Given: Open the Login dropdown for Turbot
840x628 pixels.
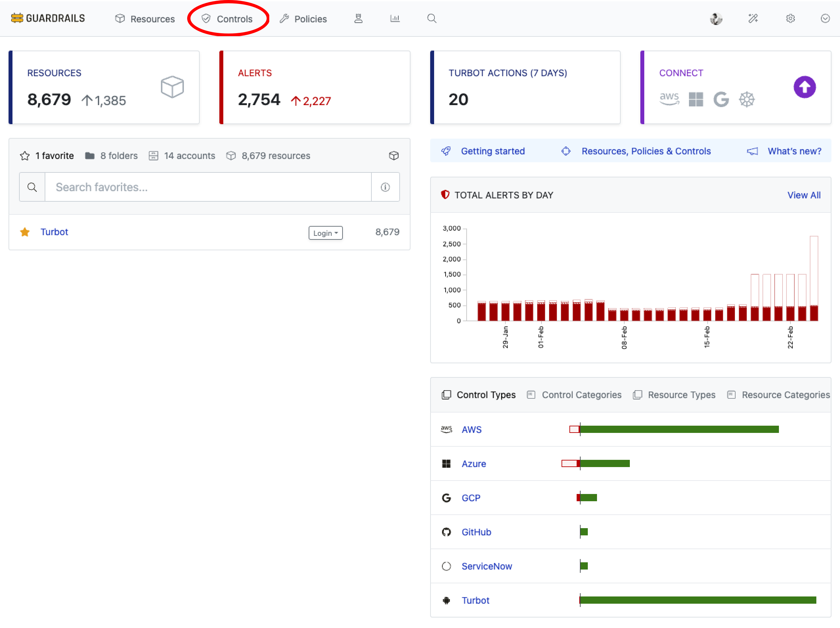Looking at the screenshot, I should 325,233.
